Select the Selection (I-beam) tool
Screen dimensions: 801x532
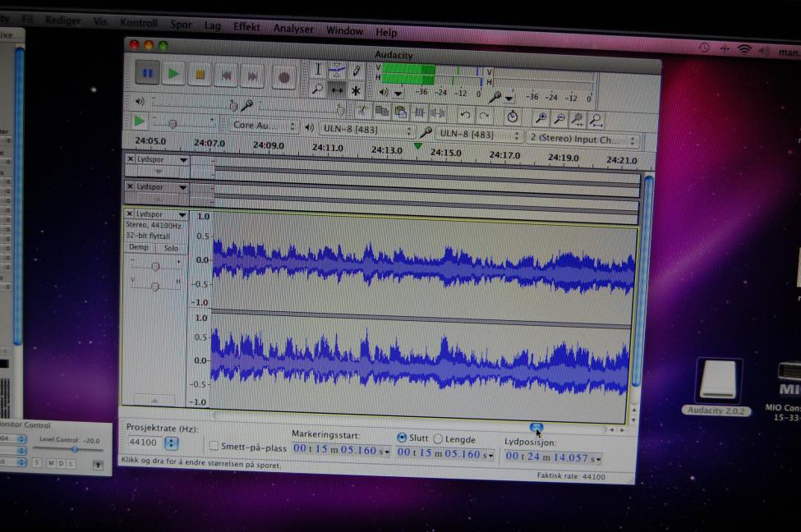[317, 70]
